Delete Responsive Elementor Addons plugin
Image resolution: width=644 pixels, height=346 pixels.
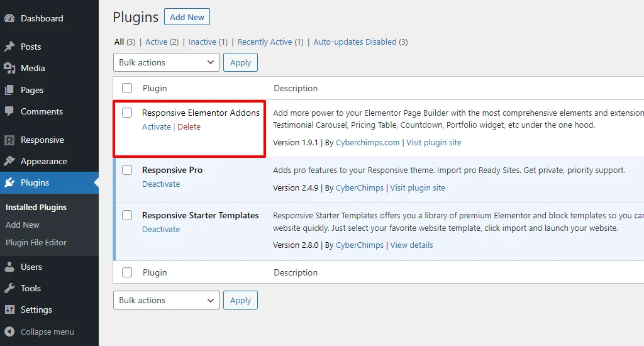(189, 127)
